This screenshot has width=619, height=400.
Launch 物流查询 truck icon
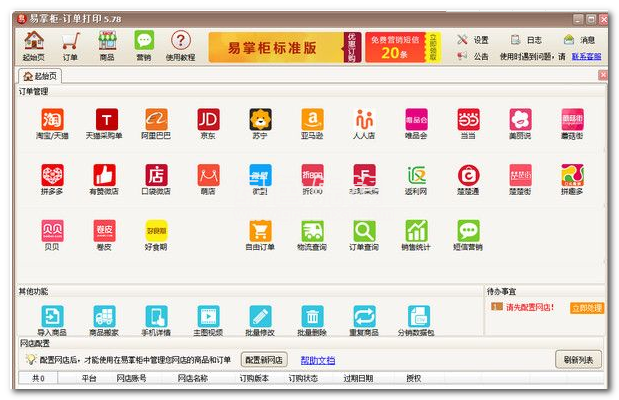tap(312, 231)
